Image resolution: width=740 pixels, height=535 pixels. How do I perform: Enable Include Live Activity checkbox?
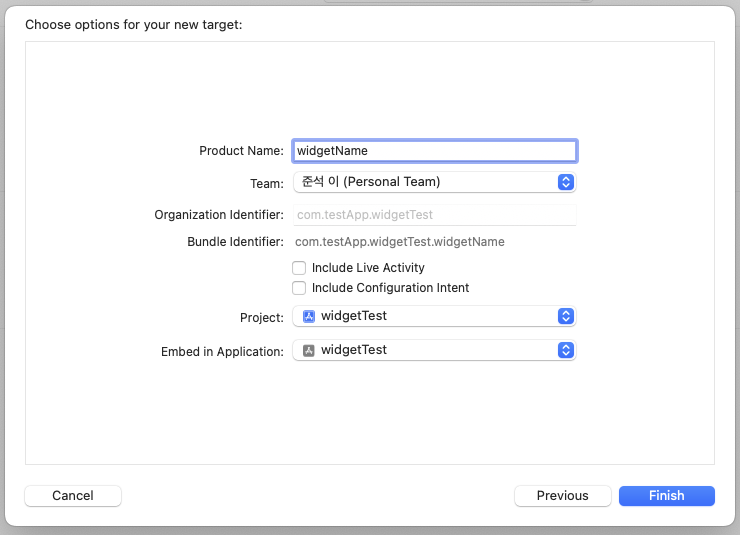coord(299,268)
